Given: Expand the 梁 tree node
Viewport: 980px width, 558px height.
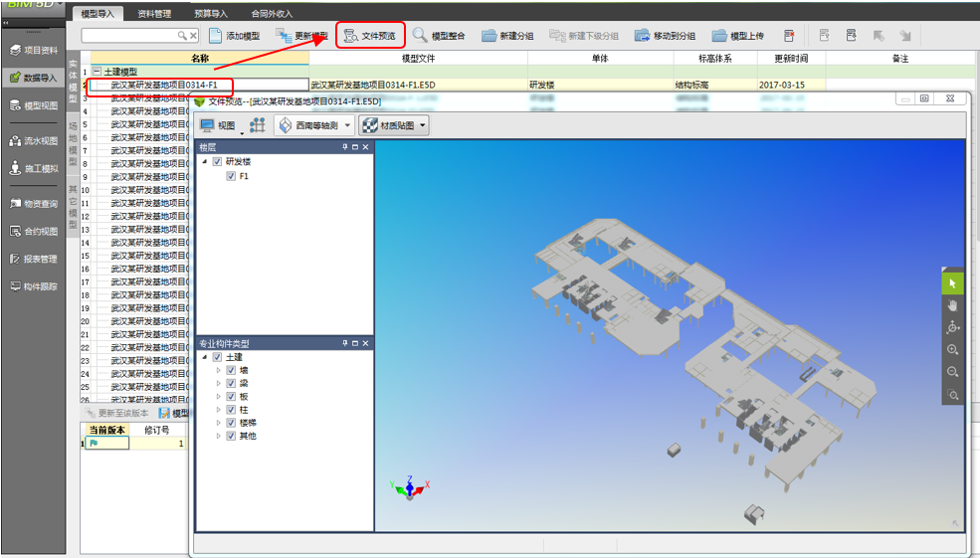Looking at the screenshot, I should coord(218,384).
